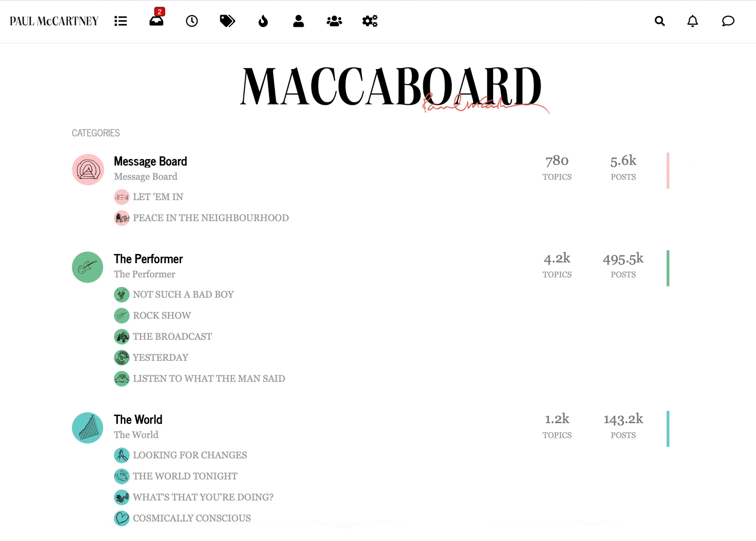
Task: Open the Message Board category
Action: click(151, 161)
